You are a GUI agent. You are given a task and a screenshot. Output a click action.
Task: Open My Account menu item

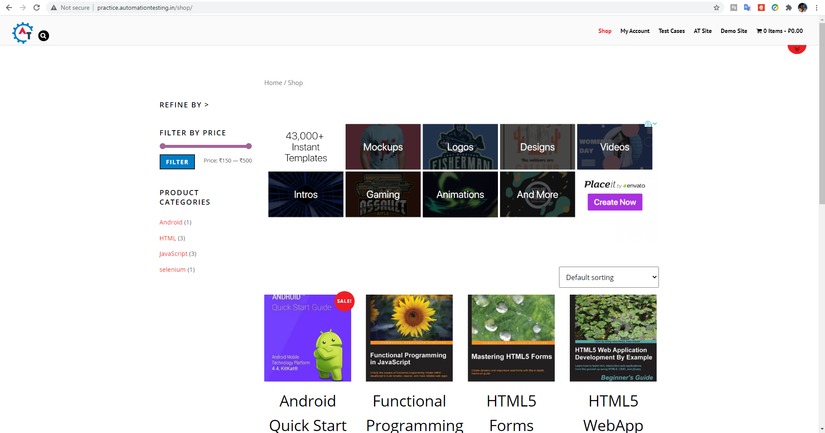click(x=634, y=31)
